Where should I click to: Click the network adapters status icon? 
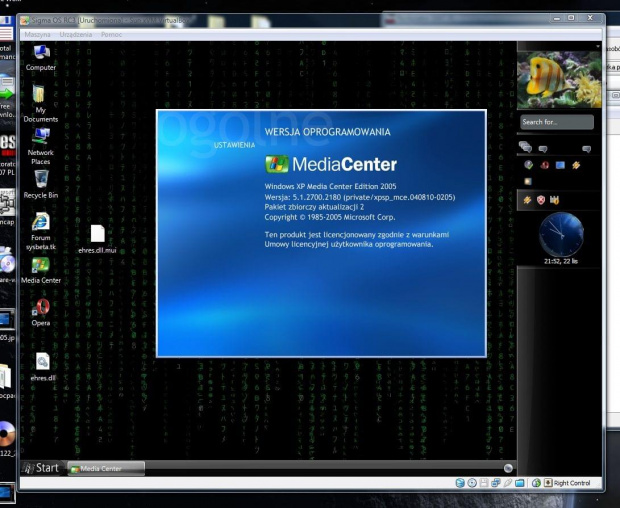pyautogui.click(x=495, y=483)
